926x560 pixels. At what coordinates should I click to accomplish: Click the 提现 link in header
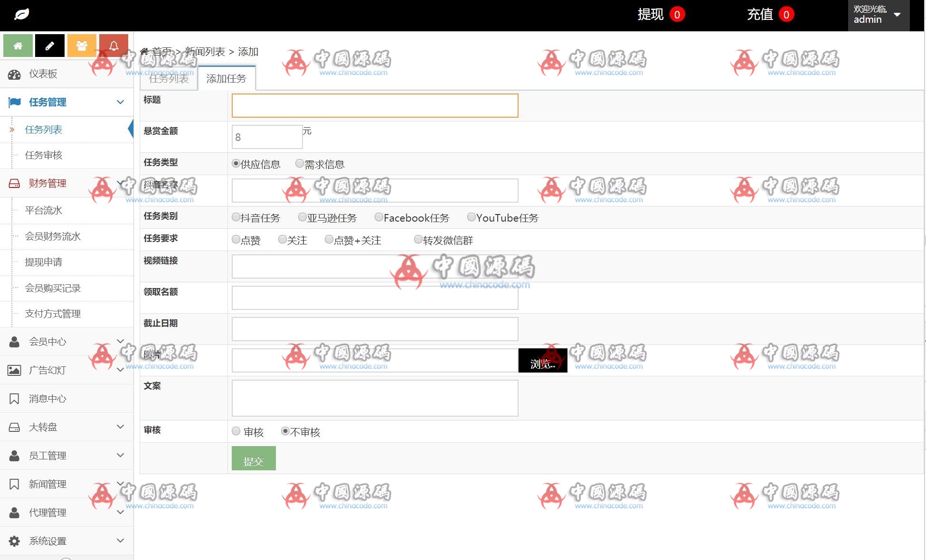coord(651,15)
